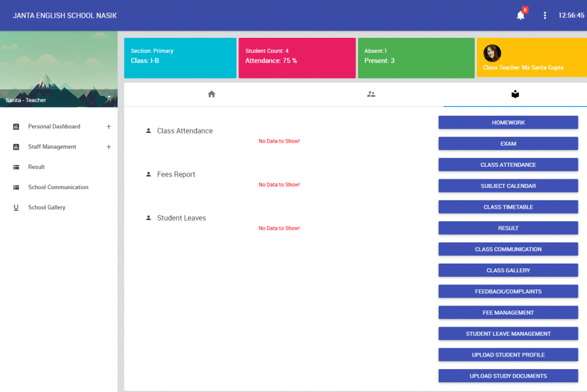
Task: Click the Staff Management chart icon
Action: pos(17,147)
